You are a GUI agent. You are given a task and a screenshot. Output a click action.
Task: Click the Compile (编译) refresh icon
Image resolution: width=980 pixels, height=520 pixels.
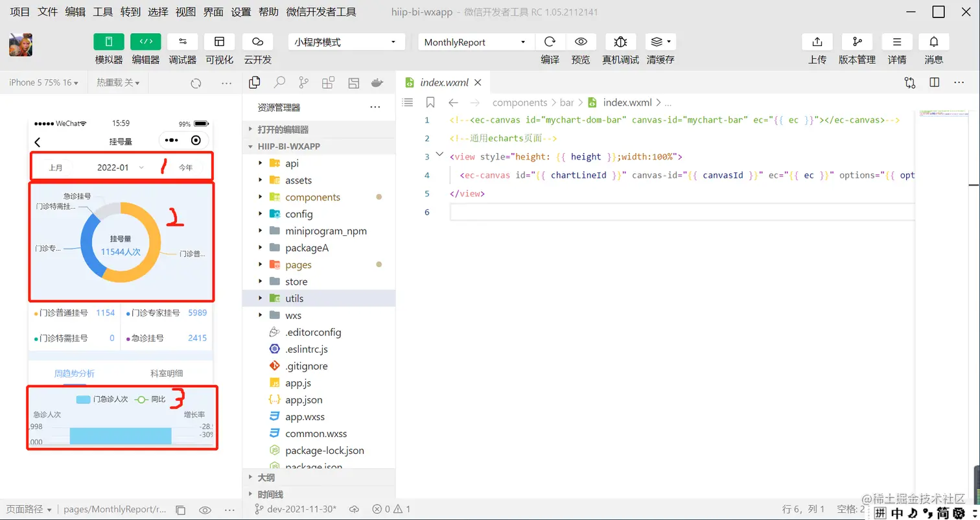tap(550, 41)
